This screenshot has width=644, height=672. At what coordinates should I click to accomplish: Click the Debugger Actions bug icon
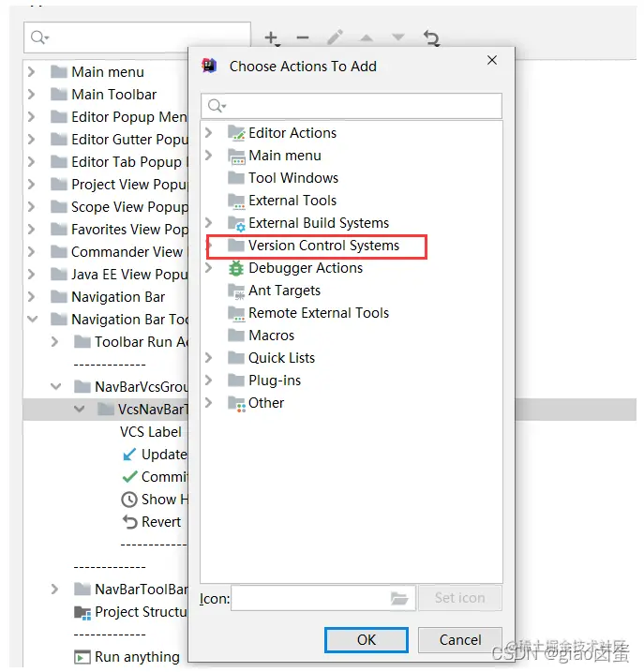[236, 268]
